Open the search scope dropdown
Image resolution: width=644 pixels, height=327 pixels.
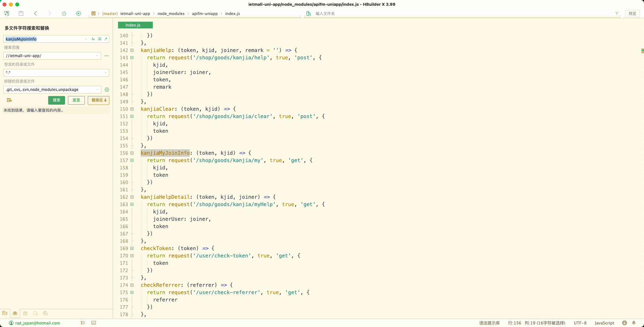point(97,56)
